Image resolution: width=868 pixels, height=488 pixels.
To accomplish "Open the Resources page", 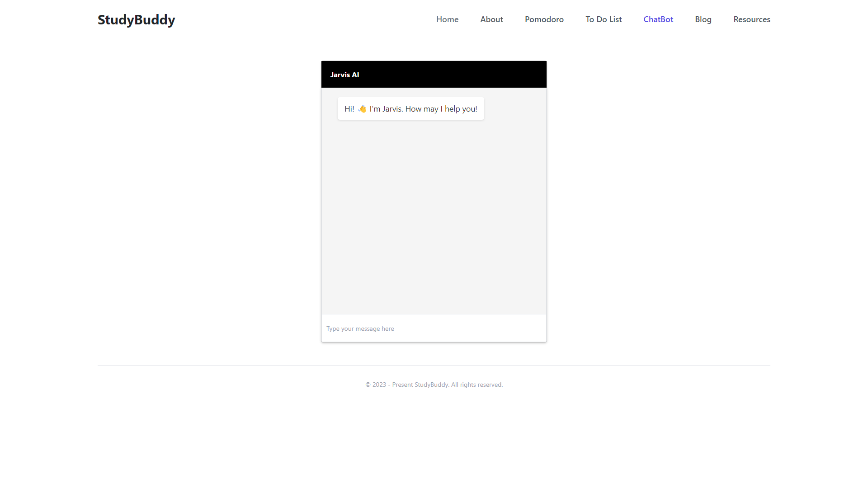I will (751, 19).
